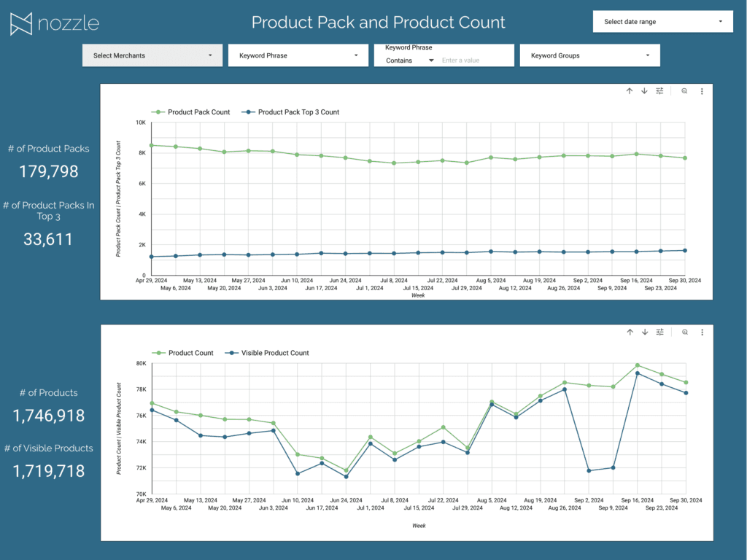This screenshot has width=747, height=560.
Task: Click the 10K label on top chart y-axis
Action: coord(141,122)
